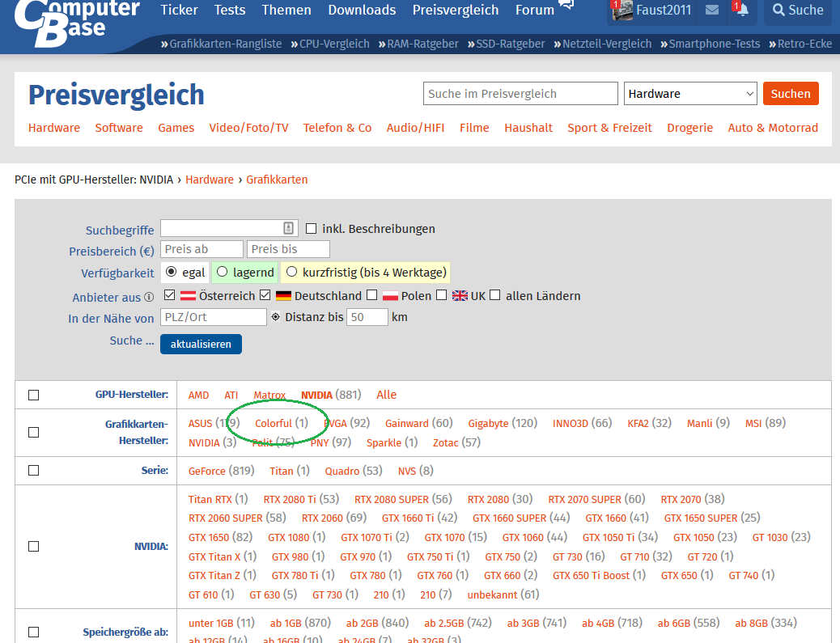
Task: Open Preisvergleich in top navigation
Action: (456, 10)
